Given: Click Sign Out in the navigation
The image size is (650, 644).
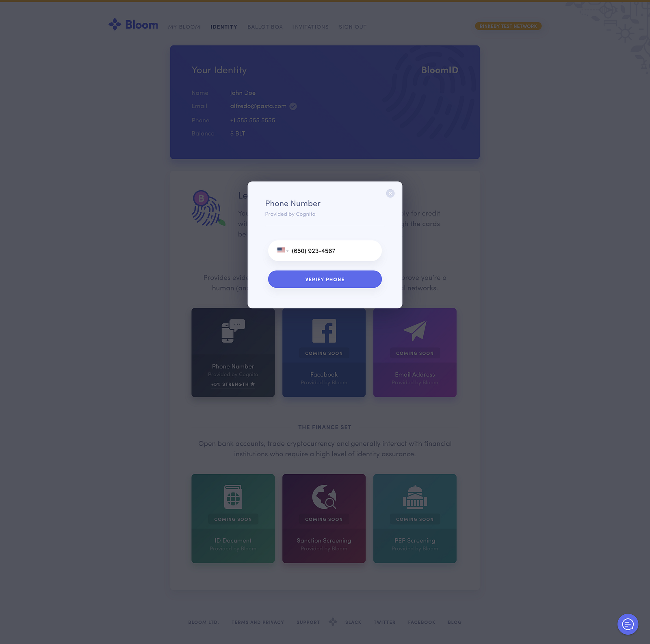Looking at the screenshot, I should [353, 27].
